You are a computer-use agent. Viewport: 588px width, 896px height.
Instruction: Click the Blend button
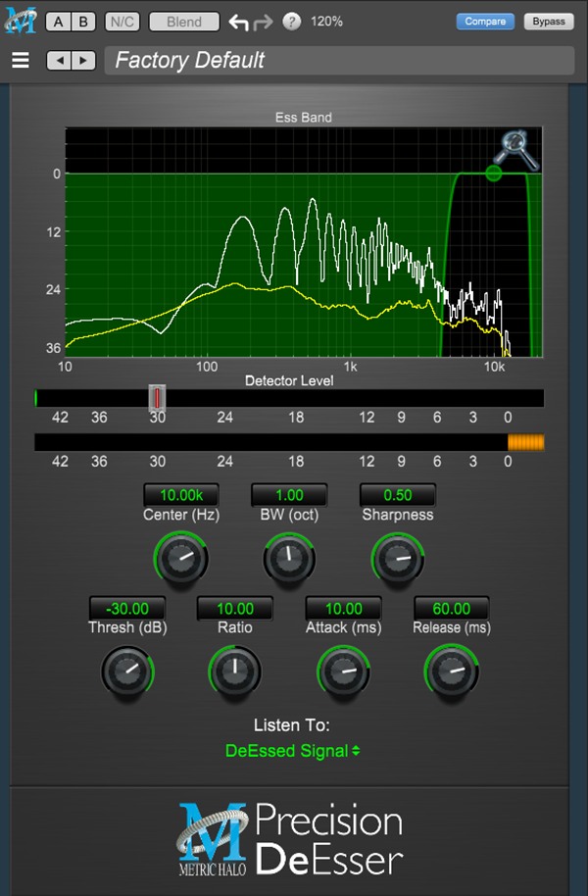(184, 22)
